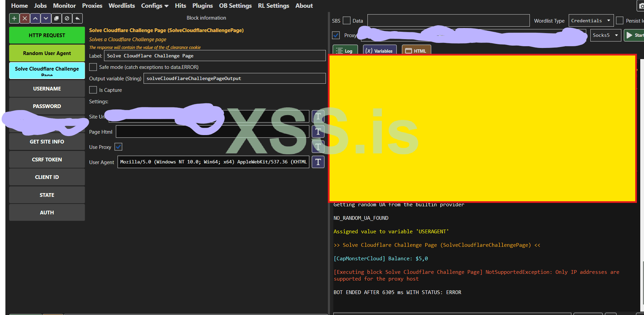This screenshot has height=315, width=644.
Task: Select the AUTH block
Action: click(x=47, y=213)
